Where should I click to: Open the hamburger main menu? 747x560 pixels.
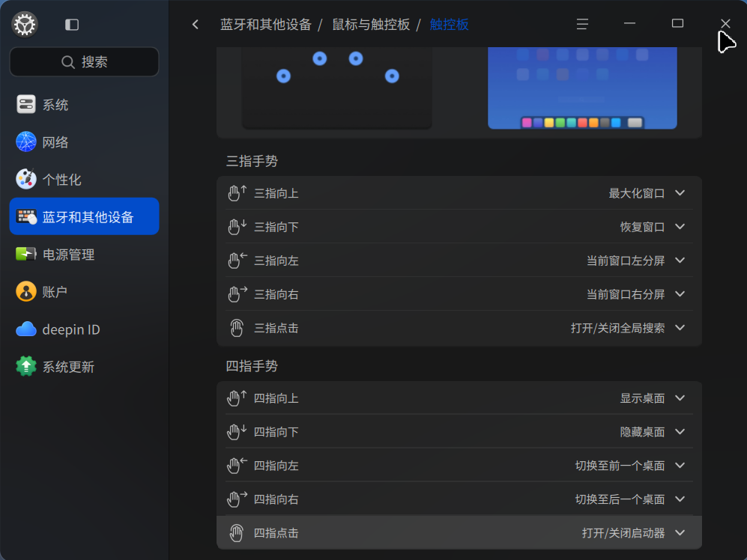pos(582,24)
